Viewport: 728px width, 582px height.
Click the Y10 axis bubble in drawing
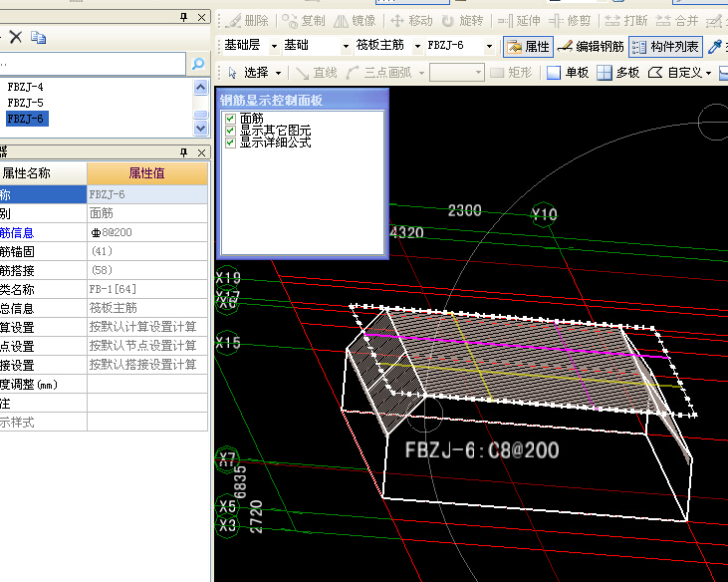coord(544,214)
